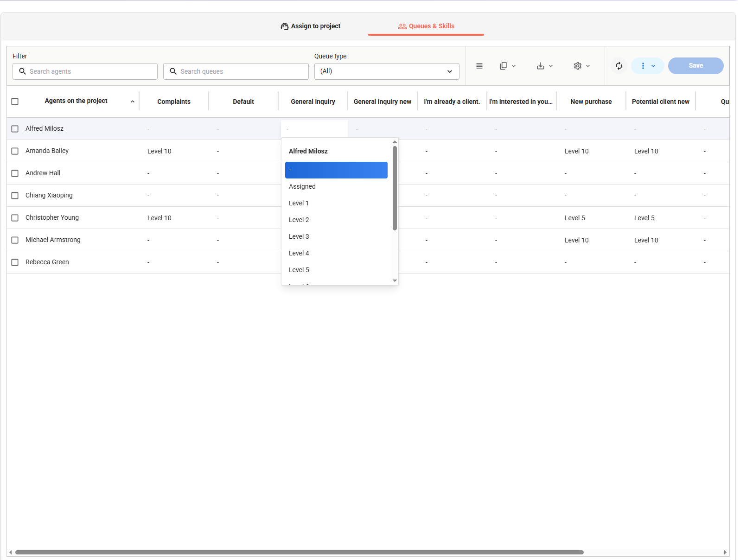Open the copy columns icon menu
740x560 pixels.
click(x=507, y=66)
